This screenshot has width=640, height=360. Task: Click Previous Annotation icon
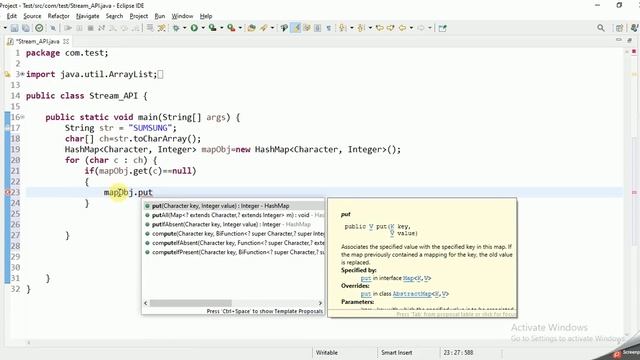pyautogui.click(x=361, y=28)
